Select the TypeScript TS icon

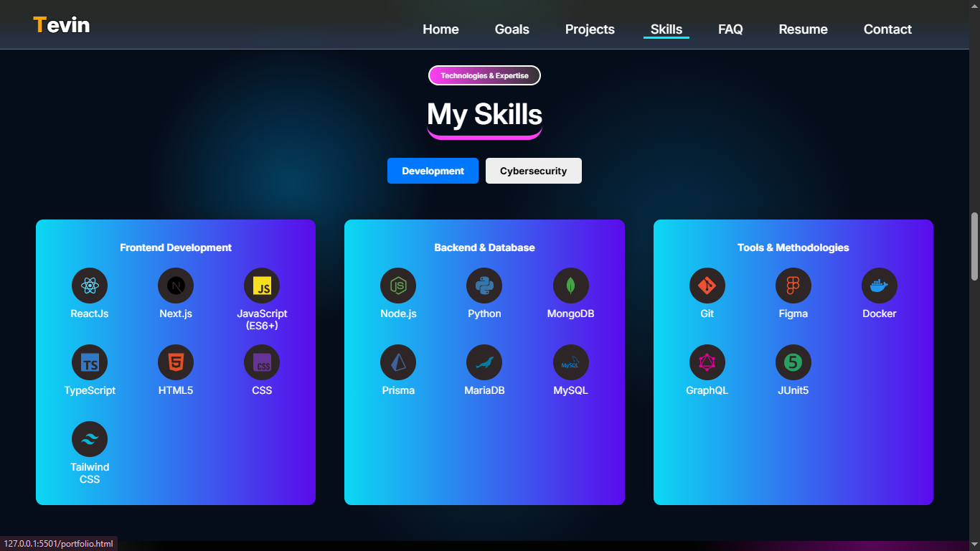[x=90, y=362]
